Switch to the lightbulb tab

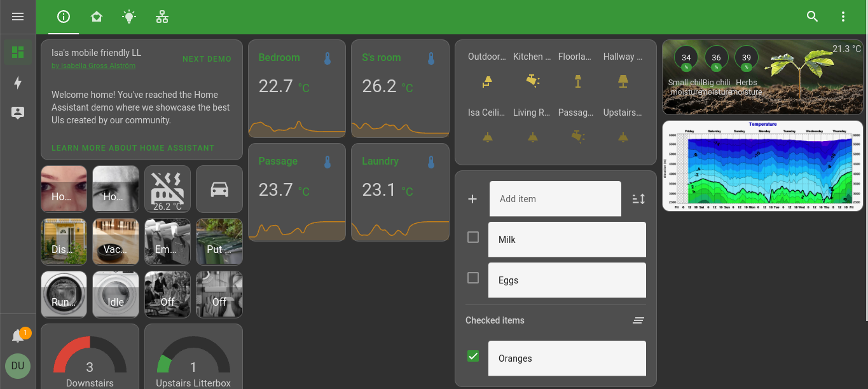(x=129, y=17)
